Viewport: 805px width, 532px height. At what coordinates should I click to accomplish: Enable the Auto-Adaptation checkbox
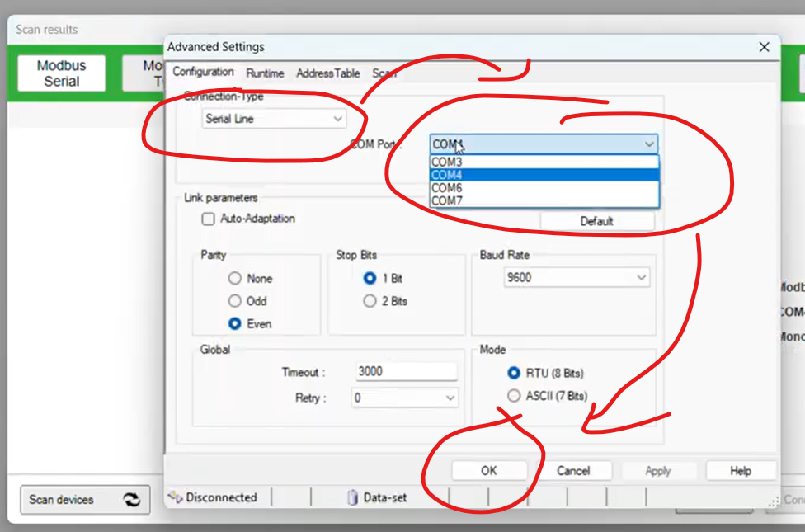click(209, 219)
